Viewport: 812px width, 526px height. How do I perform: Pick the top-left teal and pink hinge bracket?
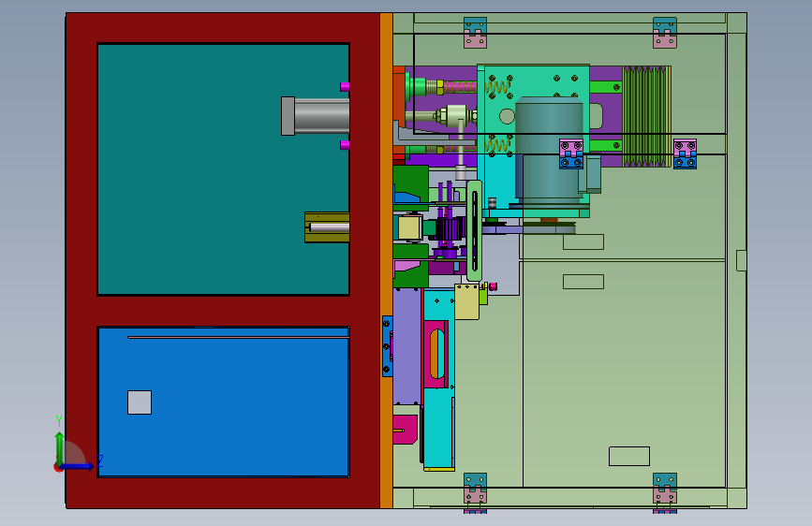pyautogui.click(x=475, y=33)
